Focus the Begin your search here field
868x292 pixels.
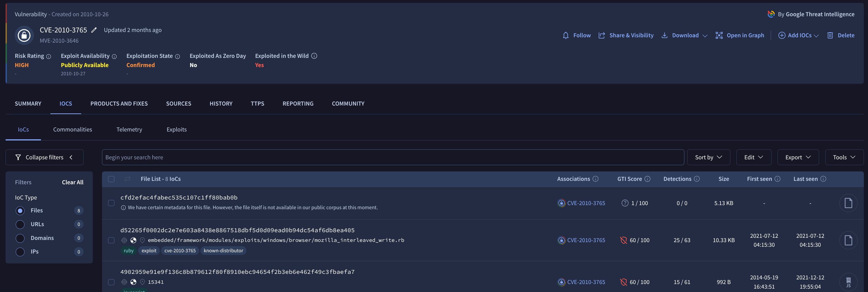point(393,157)
